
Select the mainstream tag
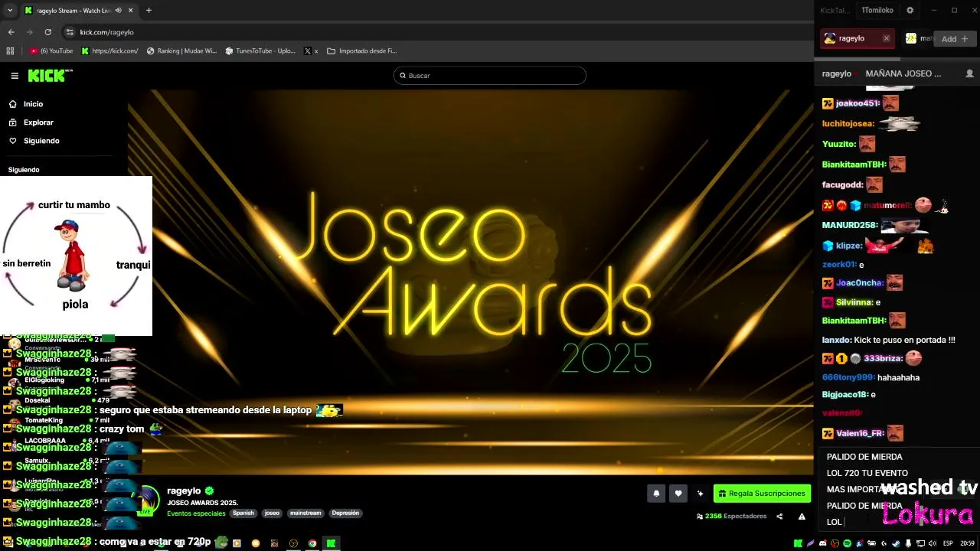(x=305, y=514)
